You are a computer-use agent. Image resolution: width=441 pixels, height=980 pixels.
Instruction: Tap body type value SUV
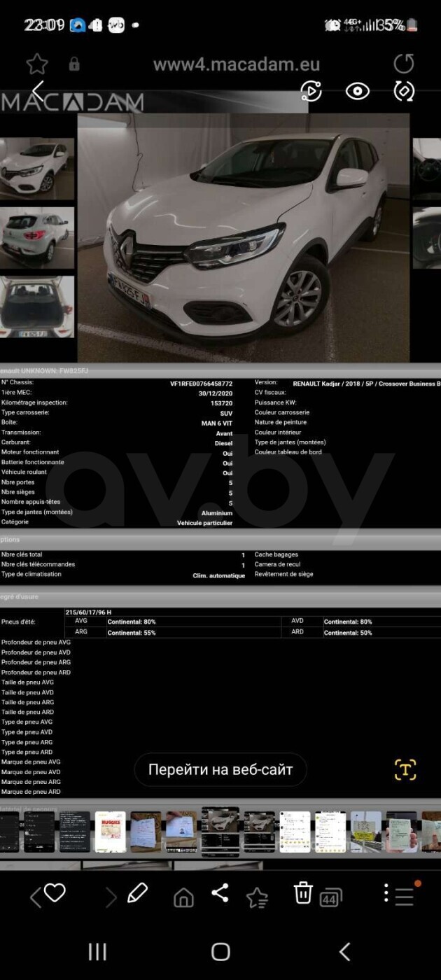pos(226,413)
